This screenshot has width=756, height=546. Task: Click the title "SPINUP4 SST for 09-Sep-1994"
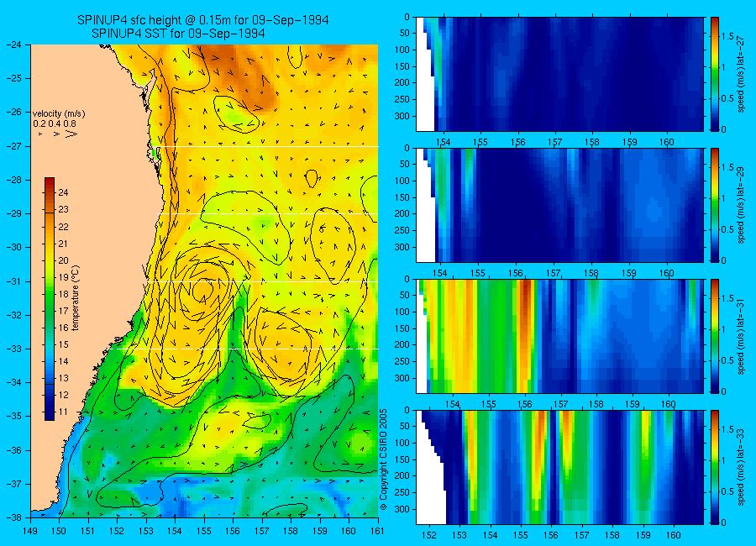coord(178,34)
